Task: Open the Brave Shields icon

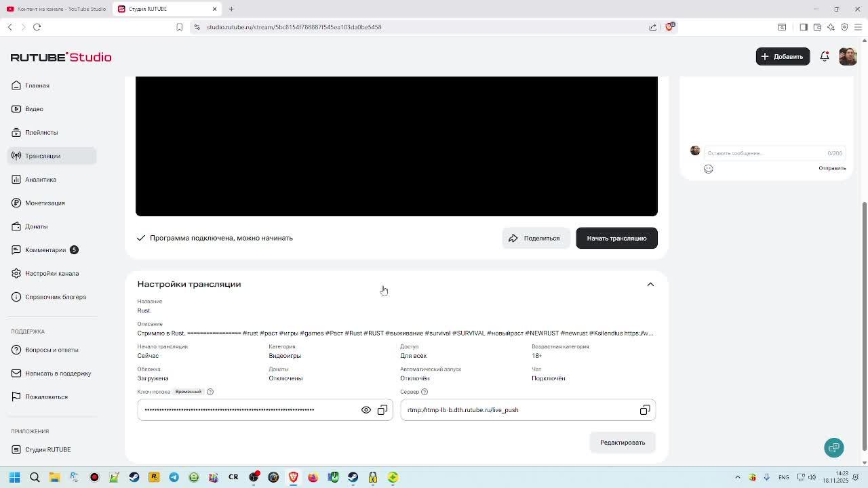Action: point(669,26)
